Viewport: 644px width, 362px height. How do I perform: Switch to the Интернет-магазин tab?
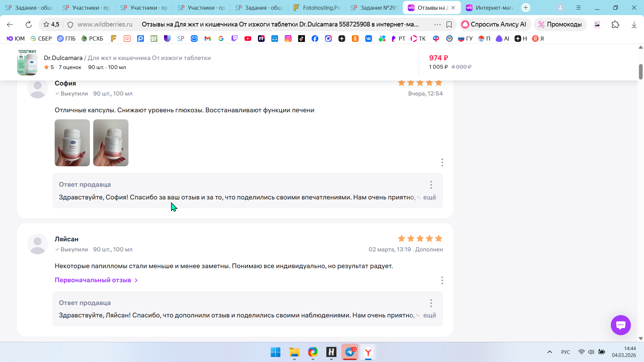[x=490, y=8]
